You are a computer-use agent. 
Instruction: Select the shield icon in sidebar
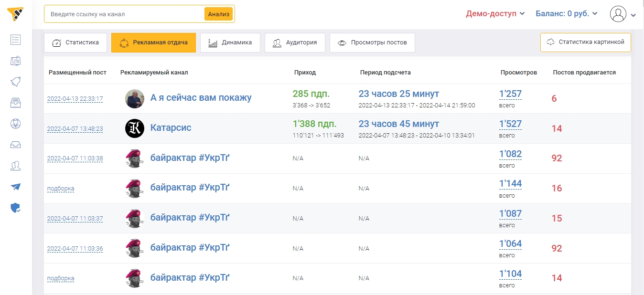click(x=15, y=208)
